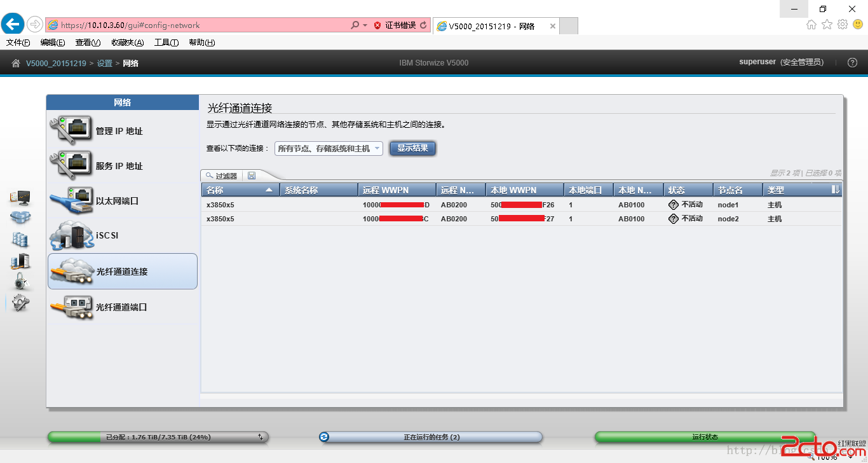Toggle allocated capacity bar display arrows
This screenshot has width=868, height=463.
261,437
